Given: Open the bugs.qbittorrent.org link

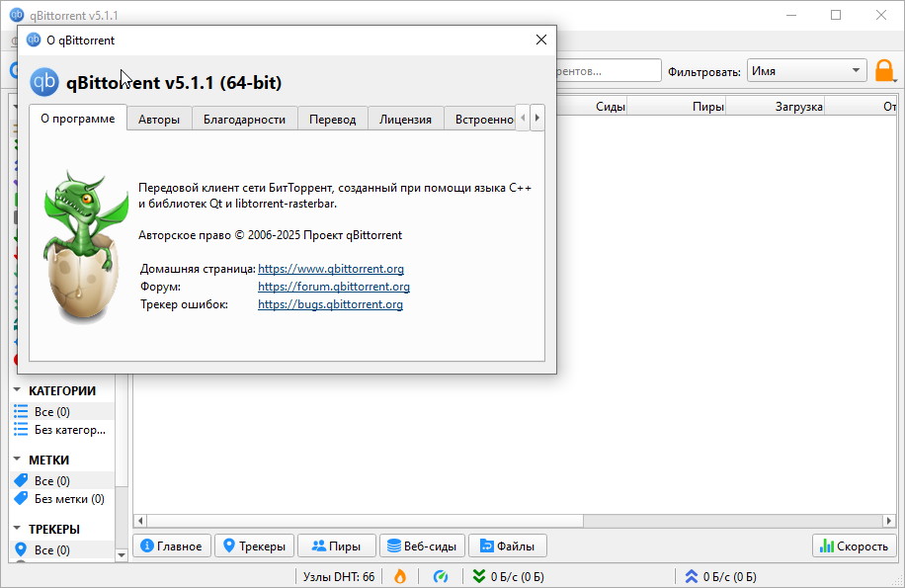Looking at the screenshot, I should pos(330,304).
